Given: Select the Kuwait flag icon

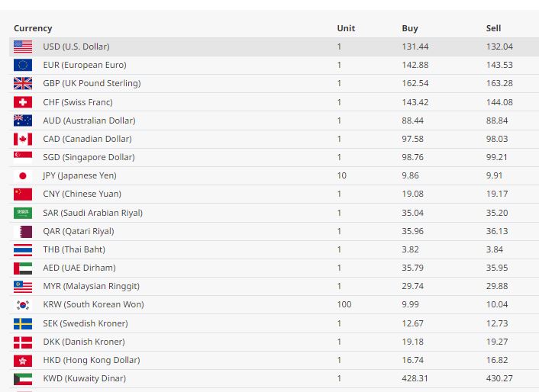Looking at the screenshot, I should click(23, 378).
